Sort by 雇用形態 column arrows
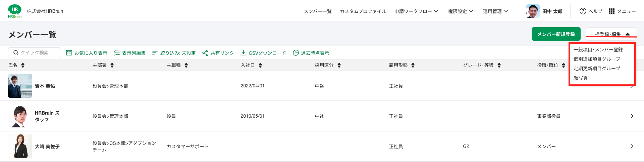Viewport: 644px width, 162px height. (x=413, y=65)
